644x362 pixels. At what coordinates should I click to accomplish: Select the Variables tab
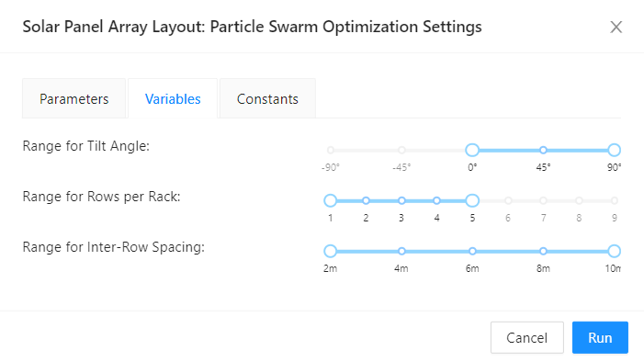173,98
